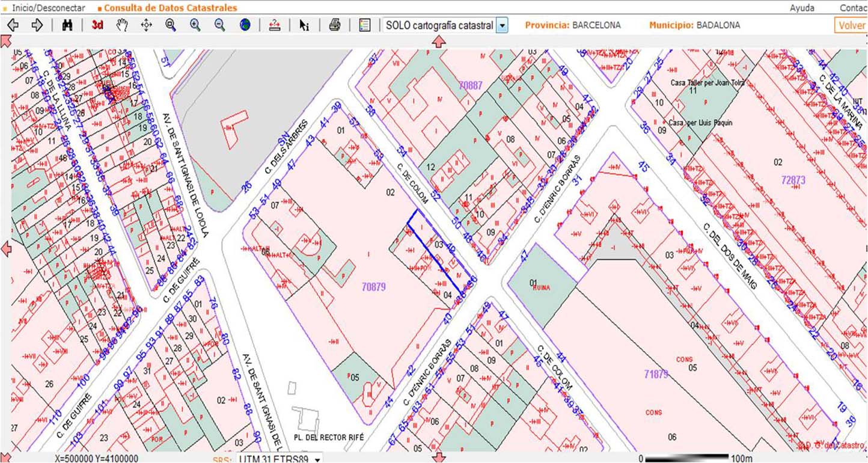This screenshot has height=463, width=868.
Task: Go back to the previous map view
Action: pos(13,25)
